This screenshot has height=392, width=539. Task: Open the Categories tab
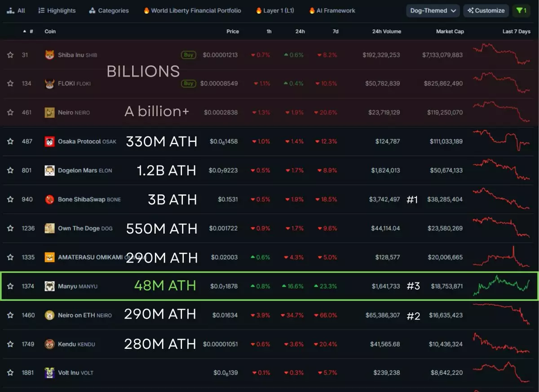(x=109, y=10)
